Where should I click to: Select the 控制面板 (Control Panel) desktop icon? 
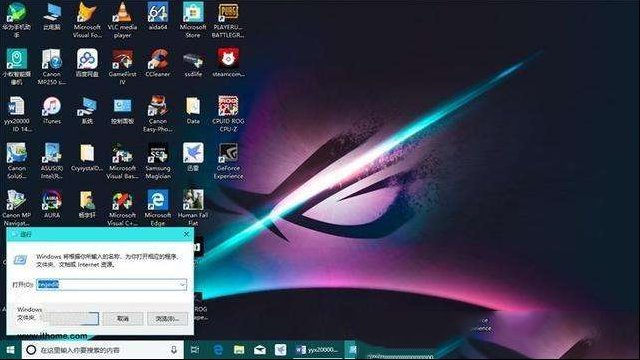click(122, 111)
